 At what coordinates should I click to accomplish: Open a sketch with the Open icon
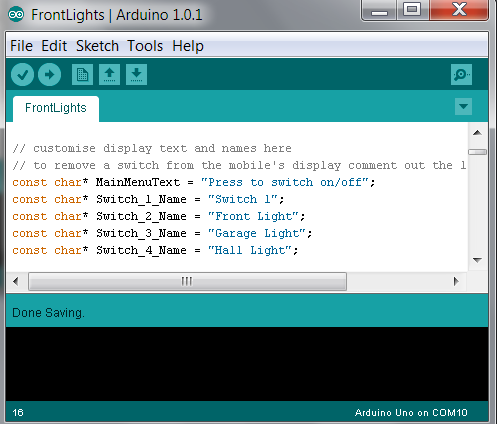(109, 74)
